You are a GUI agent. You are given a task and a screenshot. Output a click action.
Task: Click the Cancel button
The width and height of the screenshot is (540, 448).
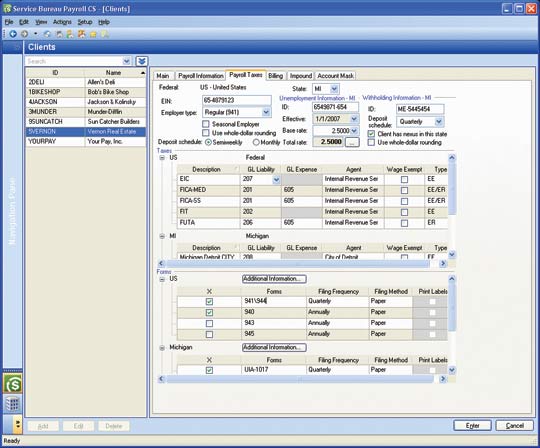pos(515,426)
